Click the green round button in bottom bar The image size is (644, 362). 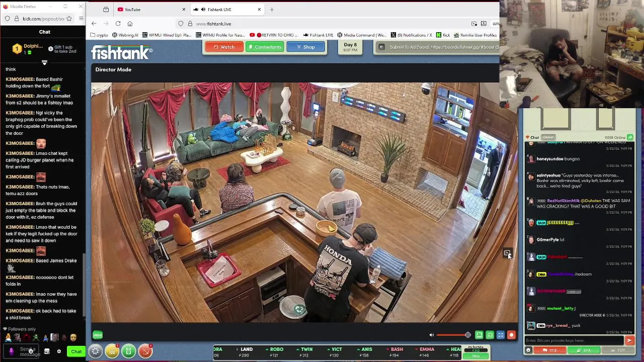pyautogui.click(x=128, y=351)
